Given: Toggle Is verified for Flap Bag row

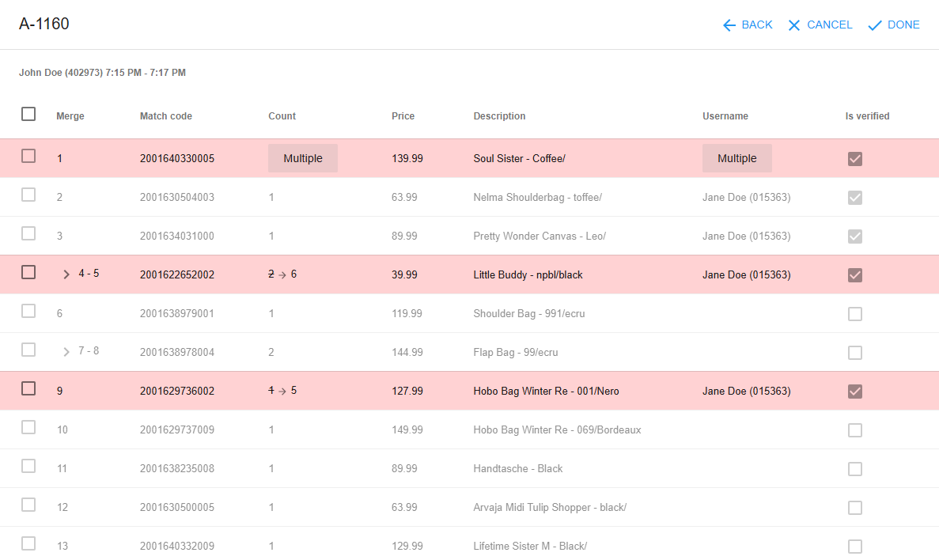Looking at the screenshot, I should 855,353.
